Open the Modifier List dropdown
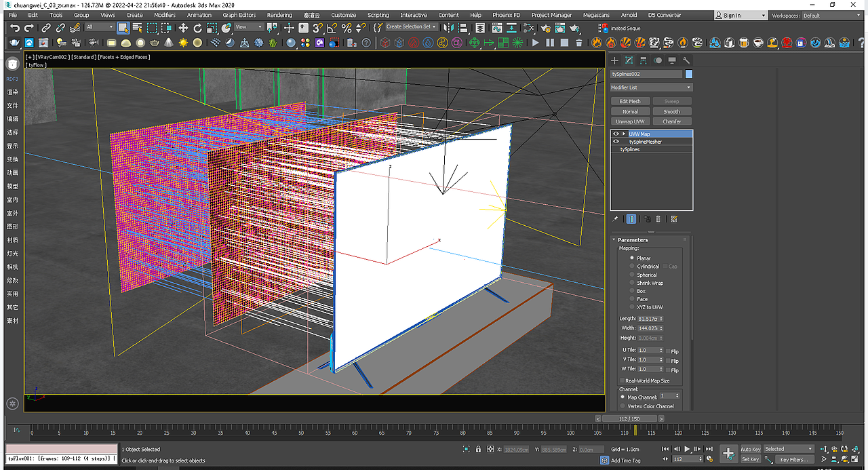The image size is (868, 470). pyautogui.click(x=651, y=87)
